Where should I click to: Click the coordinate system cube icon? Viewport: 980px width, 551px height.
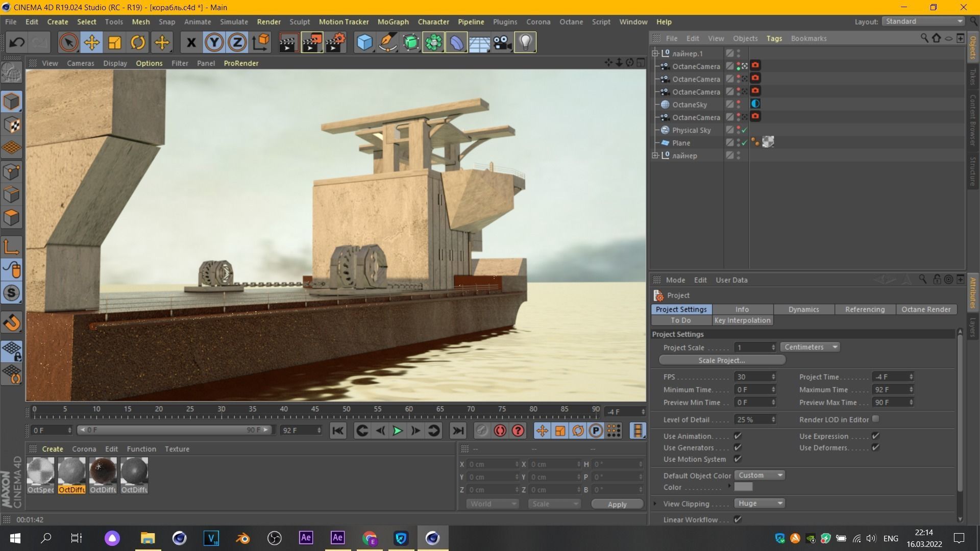261,42
